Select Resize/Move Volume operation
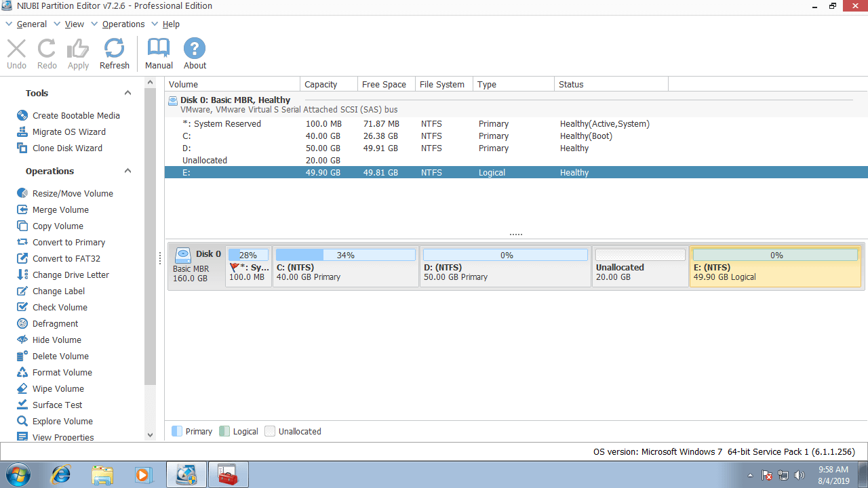 tap(72, 194)
